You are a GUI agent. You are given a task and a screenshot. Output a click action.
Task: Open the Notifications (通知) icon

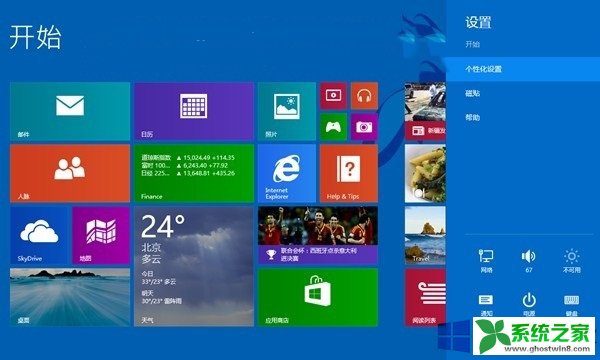coord(486,305)
